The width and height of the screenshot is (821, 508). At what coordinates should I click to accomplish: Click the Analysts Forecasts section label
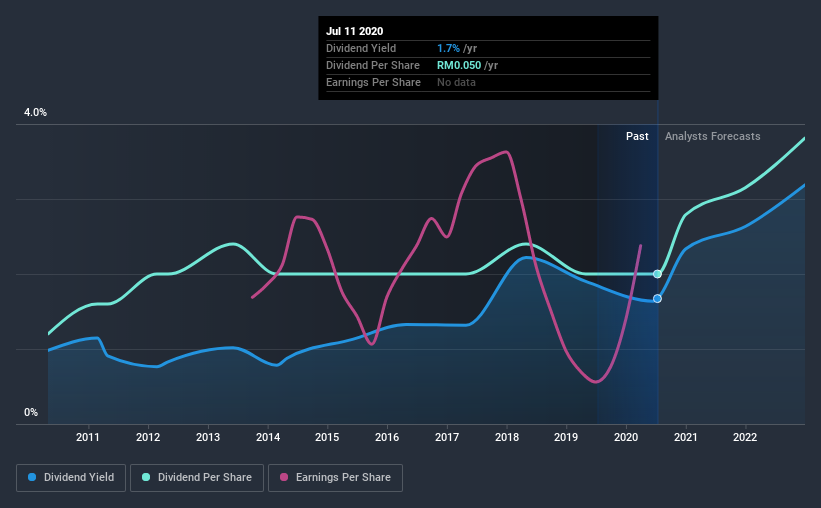click(x=713, y=136)
